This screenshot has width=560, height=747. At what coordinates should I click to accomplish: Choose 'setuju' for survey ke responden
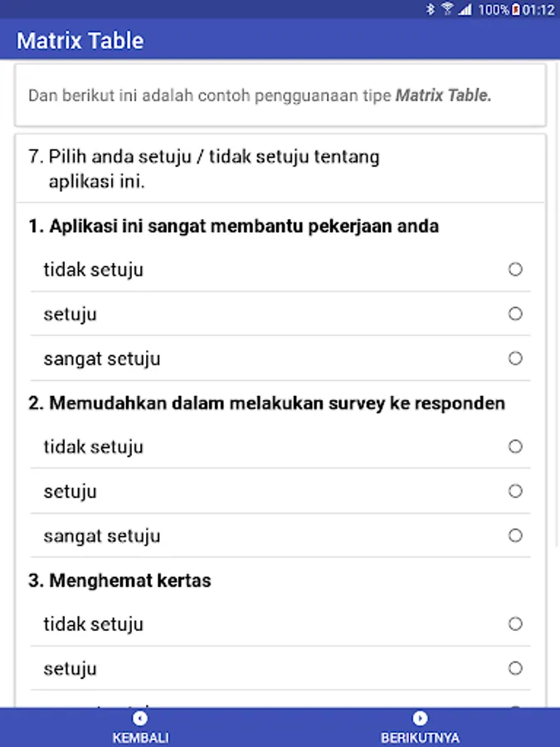coord(515,491)
